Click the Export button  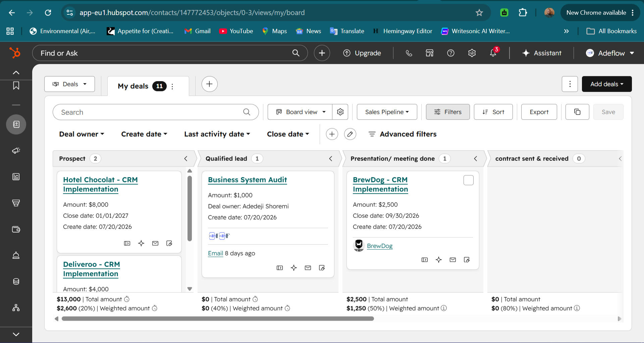tap(539, 112)
